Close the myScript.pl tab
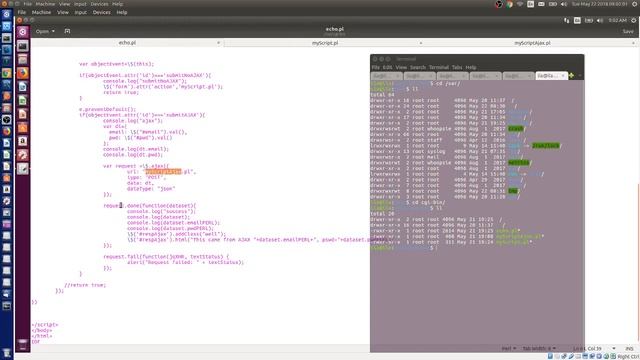Viewport: 640px width, 360px height. [x=421, y=43]
